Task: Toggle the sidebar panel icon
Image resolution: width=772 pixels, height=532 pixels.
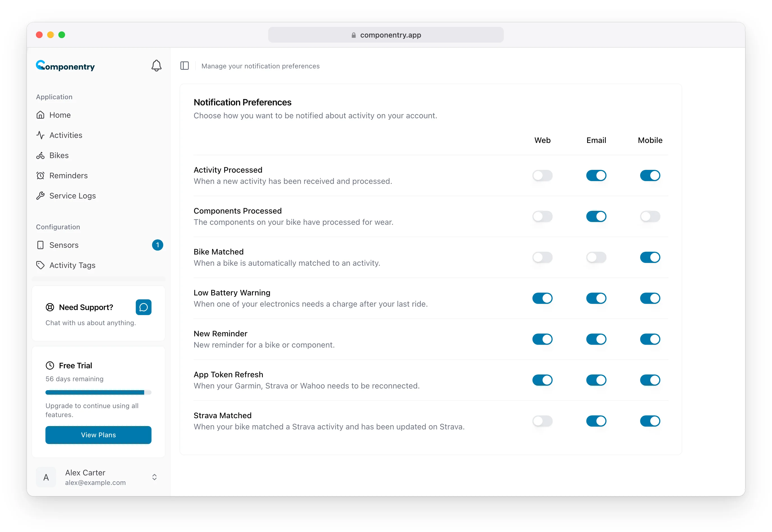Action: pyautogui.click(x=185, y=66)
